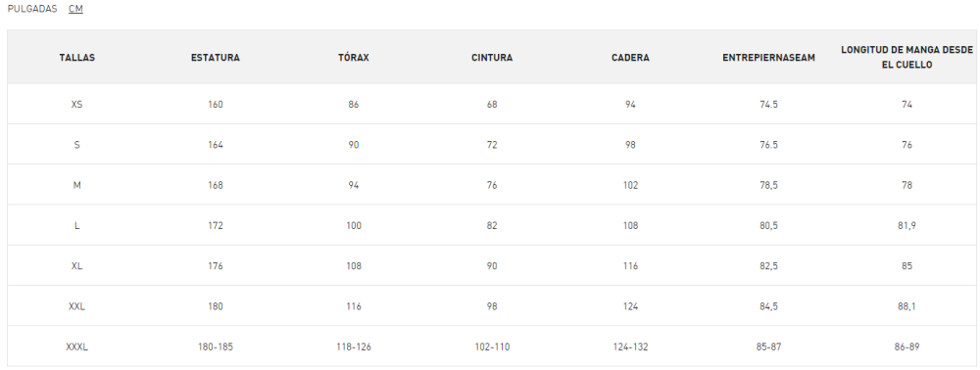Select the 81,9 sleeve length cell
This screenshot has width=980, height=370.
(906, 226)
